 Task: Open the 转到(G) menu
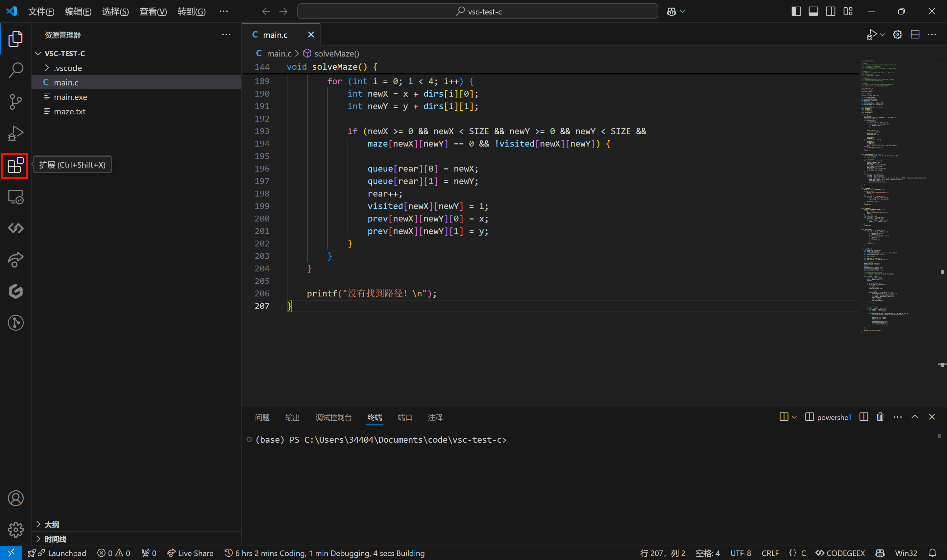pos(191,12)
